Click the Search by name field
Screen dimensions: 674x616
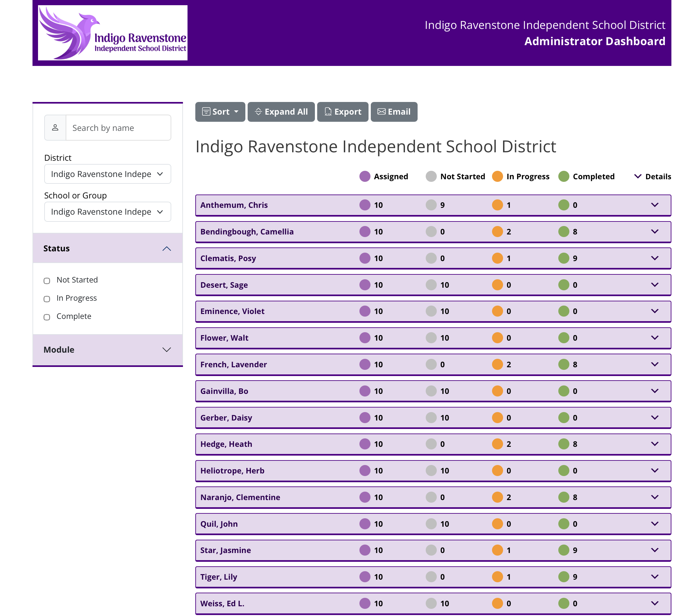[x=118, y=128]
